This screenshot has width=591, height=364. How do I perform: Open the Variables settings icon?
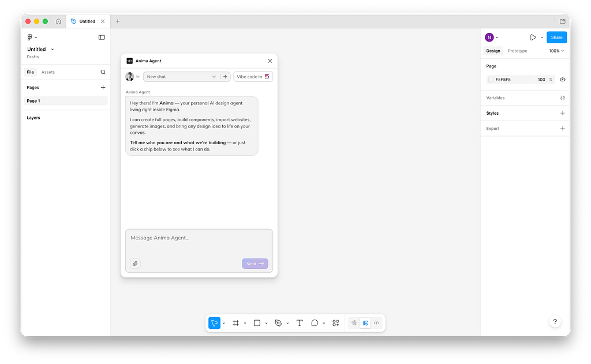point(562,98)
